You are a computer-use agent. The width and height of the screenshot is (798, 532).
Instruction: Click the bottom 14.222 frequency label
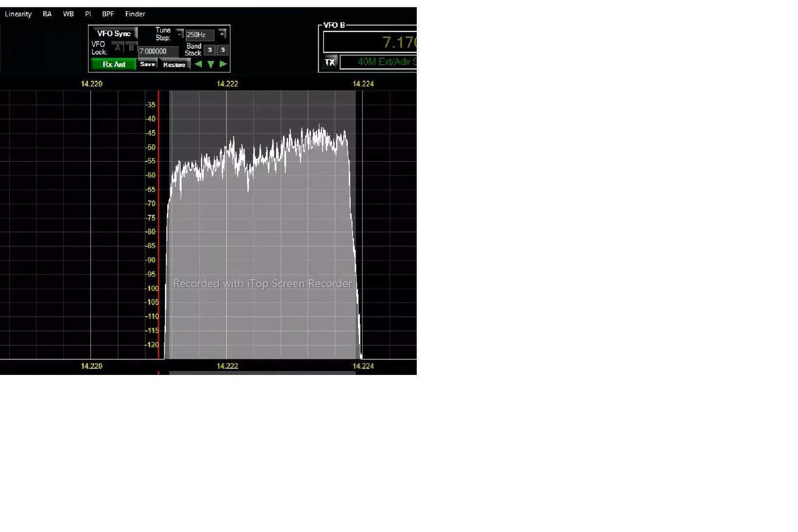(227, 366)
